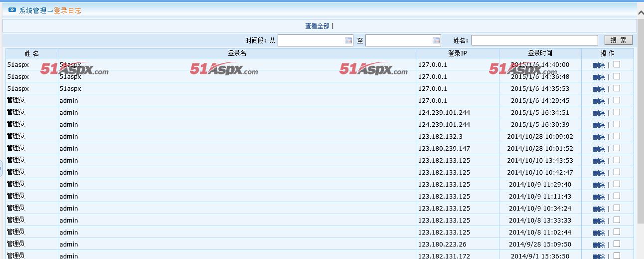Open the end-date calendar picker icon
This screenshot has width=644, height=259.
point(436,40)
